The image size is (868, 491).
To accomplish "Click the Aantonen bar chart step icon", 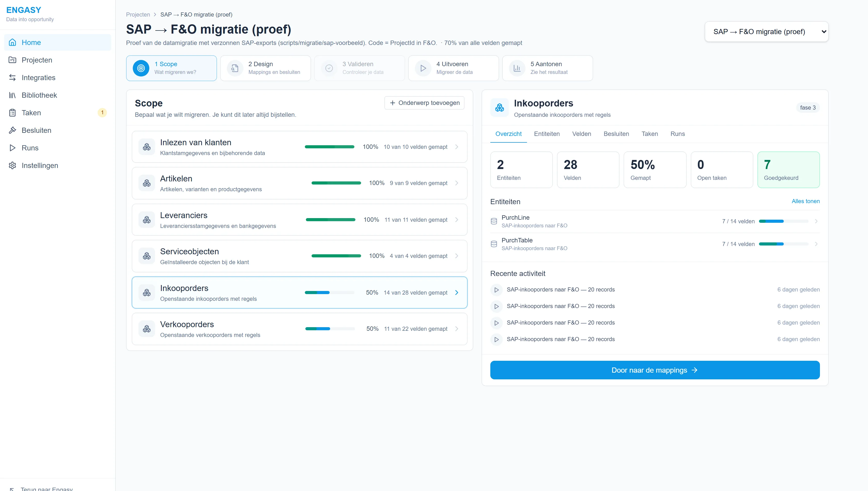I will tap(517, 68).
